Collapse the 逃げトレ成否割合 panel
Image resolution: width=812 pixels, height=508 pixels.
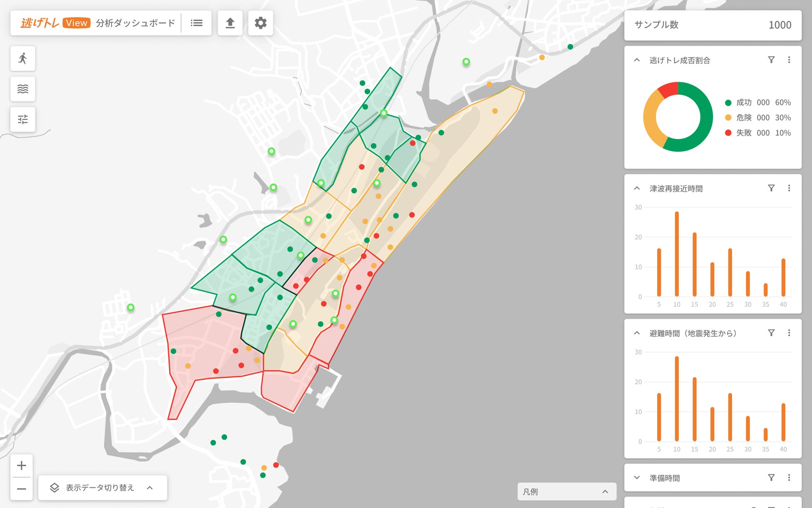637,60
